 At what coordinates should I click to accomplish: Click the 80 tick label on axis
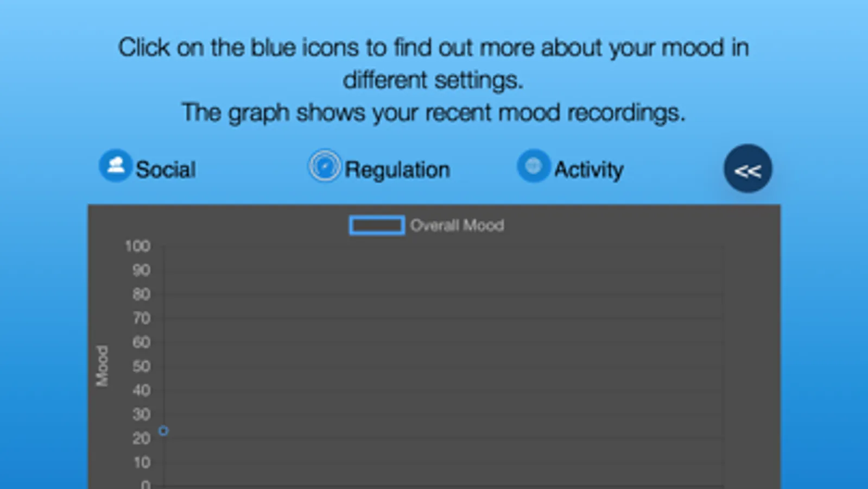click(x=141, y=294)
